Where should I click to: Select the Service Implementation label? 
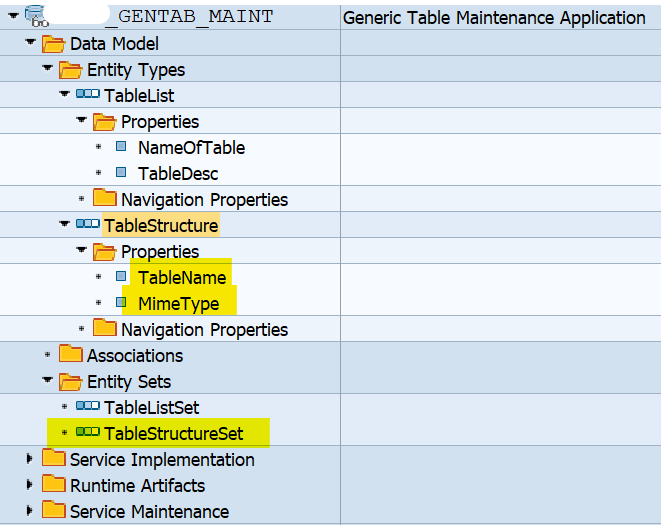(162, 460)
